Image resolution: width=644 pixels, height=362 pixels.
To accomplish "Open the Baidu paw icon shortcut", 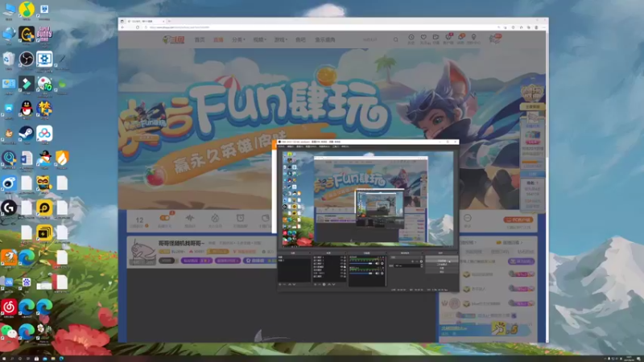I will point(27,282).
